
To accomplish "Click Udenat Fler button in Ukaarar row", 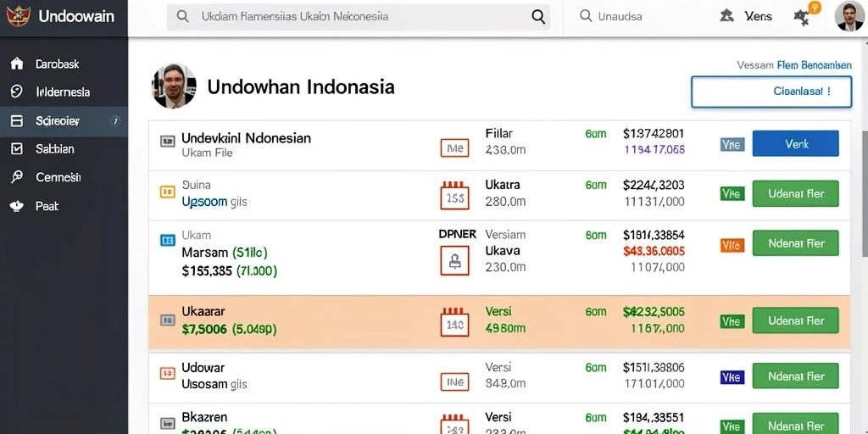I will [795, 320].
